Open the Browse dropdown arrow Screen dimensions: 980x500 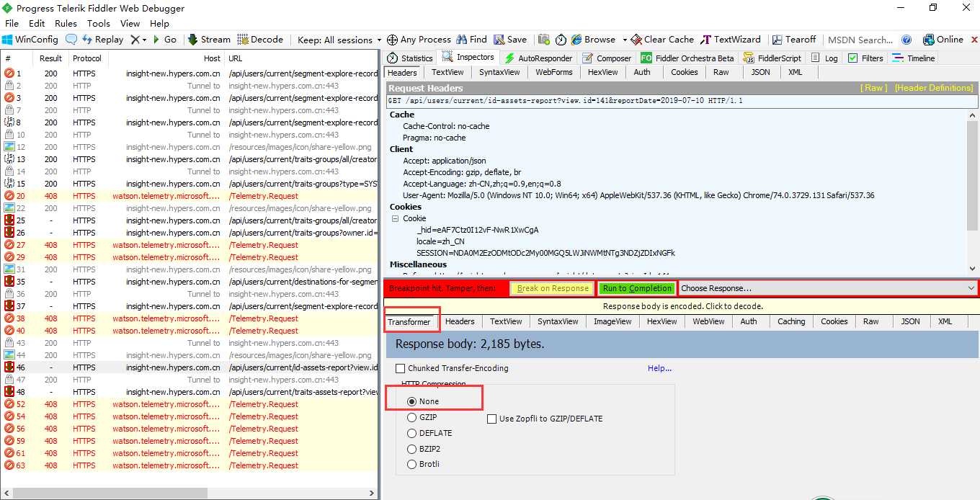pos(625,40)
